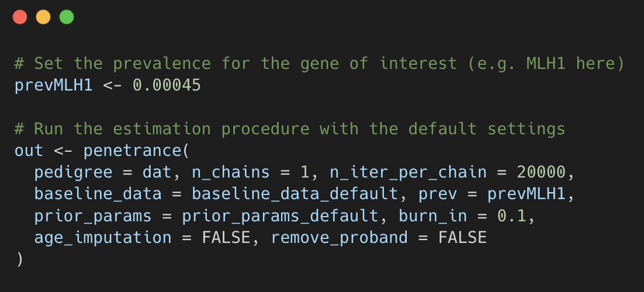This screenshot has height=292, width=644.
Task: Click the closing parenthesis on the last line
Action: click(19, 259)
